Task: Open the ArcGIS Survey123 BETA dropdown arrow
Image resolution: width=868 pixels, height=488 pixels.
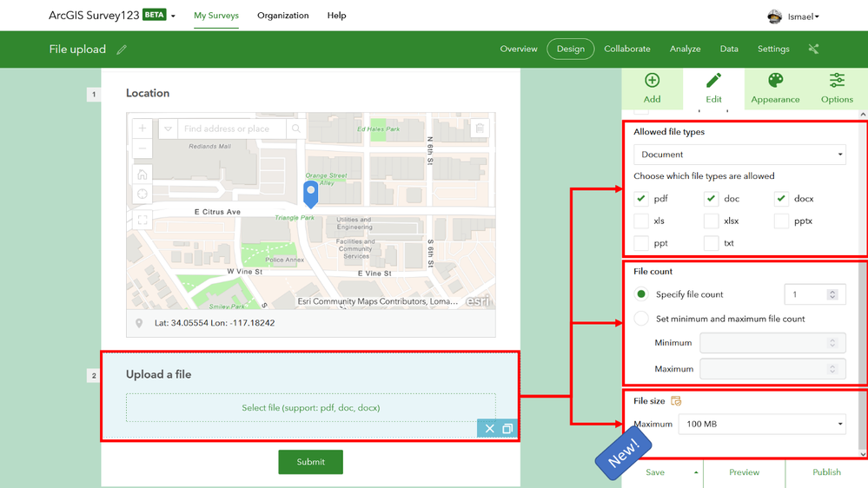Action: click(x=173, y=16)
